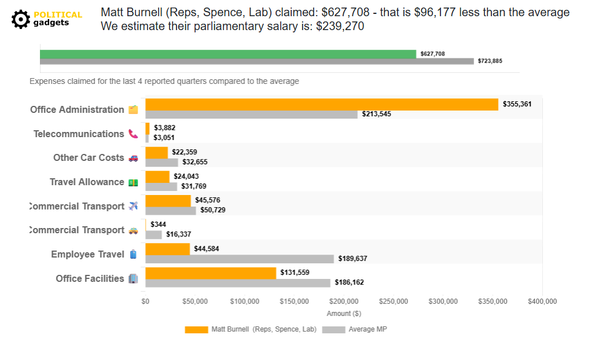The width and height of the screenshot is (595, 364).
Task: Click the Office Facilities building icon
Action: tap(133, 278)
